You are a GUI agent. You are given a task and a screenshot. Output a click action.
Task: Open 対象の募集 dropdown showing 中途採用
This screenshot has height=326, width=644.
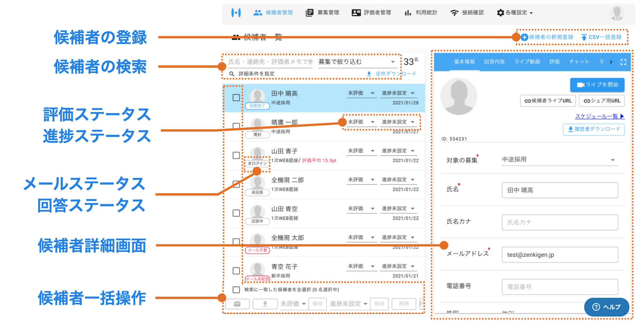click(559, 160)
